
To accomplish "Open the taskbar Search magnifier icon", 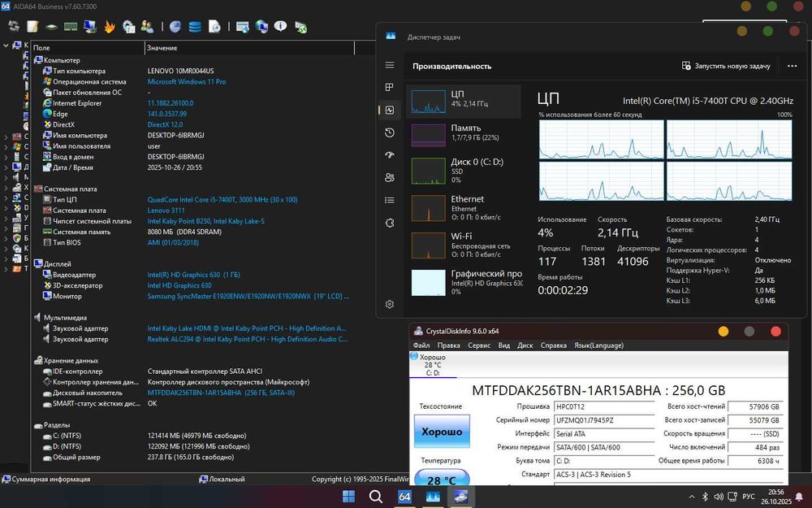I will click(x=376, y=497).
